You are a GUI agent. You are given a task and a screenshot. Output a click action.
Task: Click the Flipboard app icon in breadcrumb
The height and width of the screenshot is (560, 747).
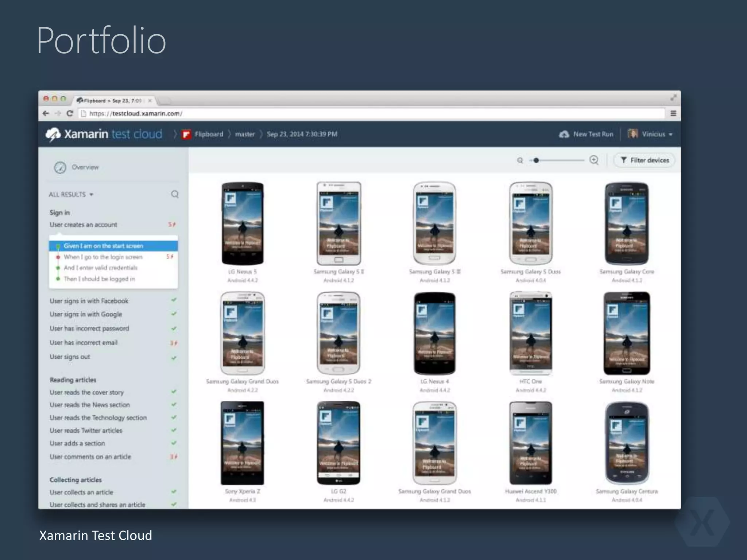coord(186,135)
